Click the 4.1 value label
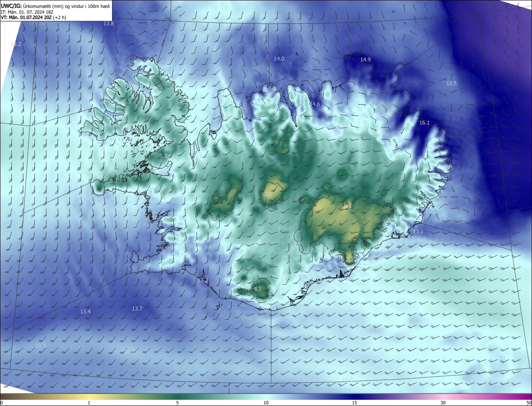The image size is (532, 406). coord(257,289)
